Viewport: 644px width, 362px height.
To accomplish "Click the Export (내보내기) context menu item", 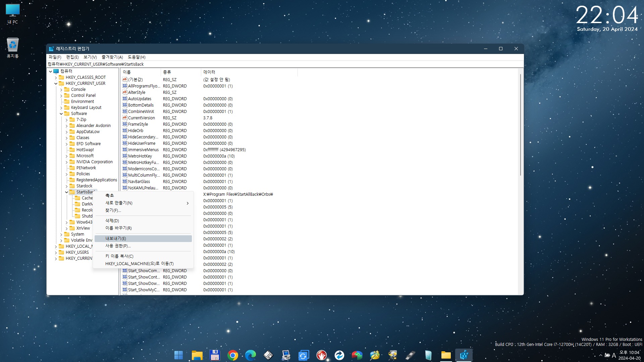I will point(143,238).
